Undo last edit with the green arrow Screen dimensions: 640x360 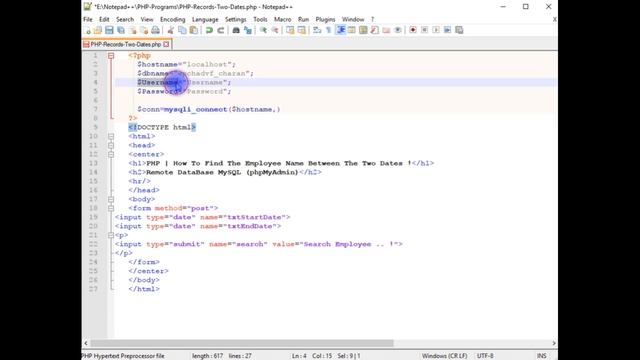click(x=209, y=30)
